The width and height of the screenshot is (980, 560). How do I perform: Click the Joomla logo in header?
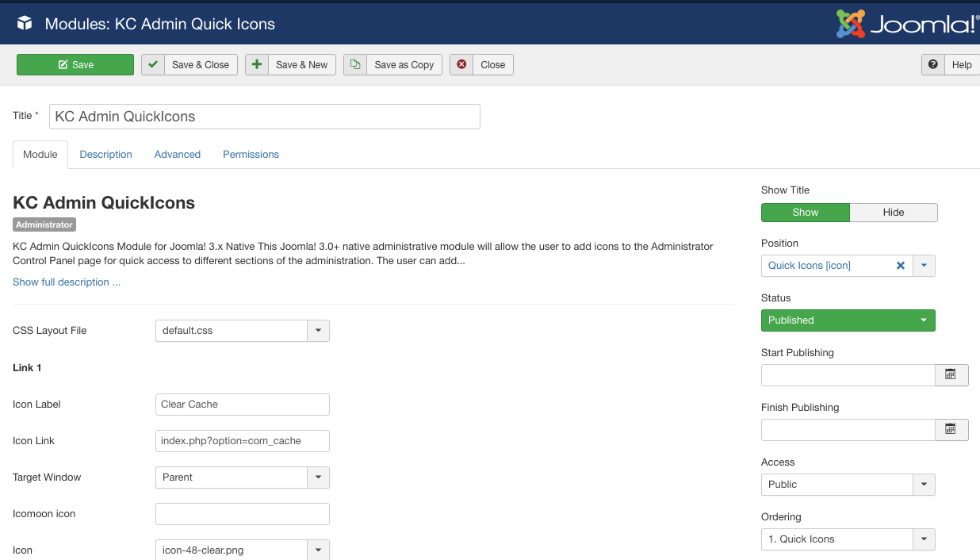(x=908, y=24)
